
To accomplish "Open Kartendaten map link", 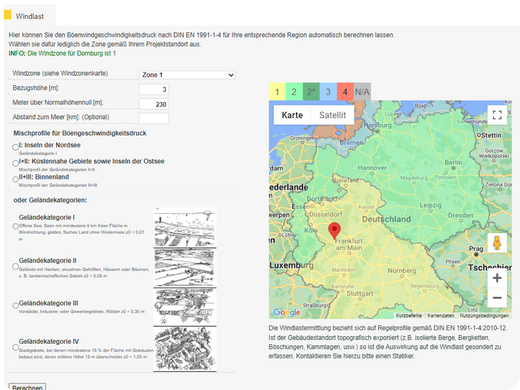I will click(x=441, y=315).
